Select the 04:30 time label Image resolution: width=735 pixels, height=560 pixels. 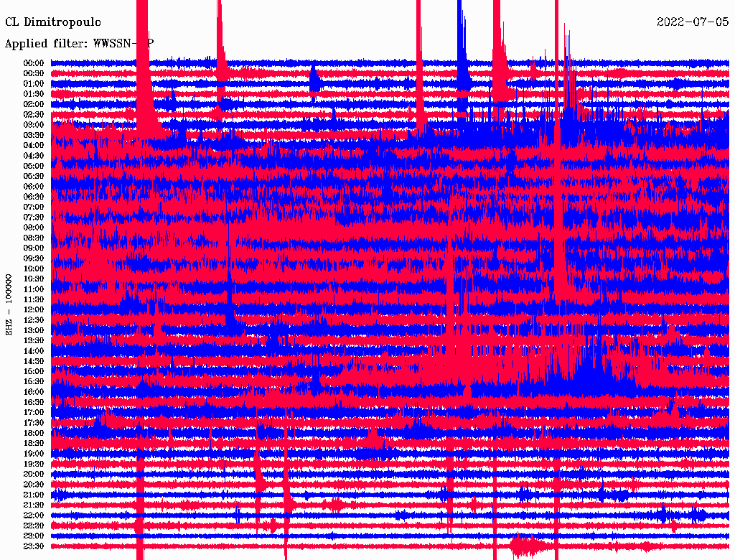34,156
